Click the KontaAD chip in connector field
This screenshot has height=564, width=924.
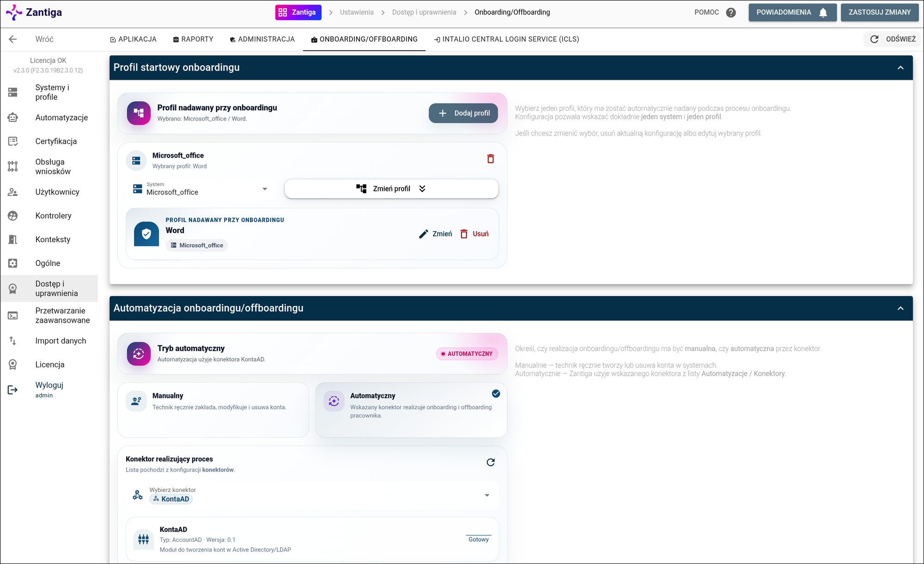tap(171, 499)
